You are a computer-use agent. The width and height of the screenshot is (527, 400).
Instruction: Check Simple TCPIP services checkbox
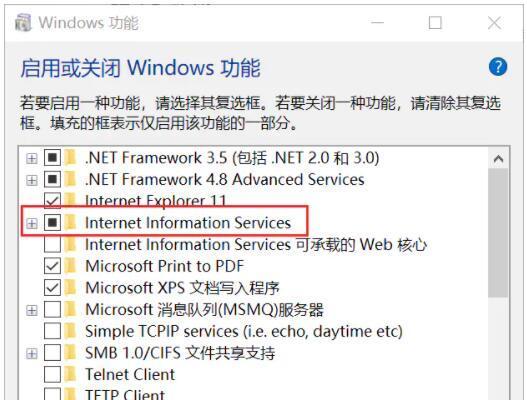(52, 331)
